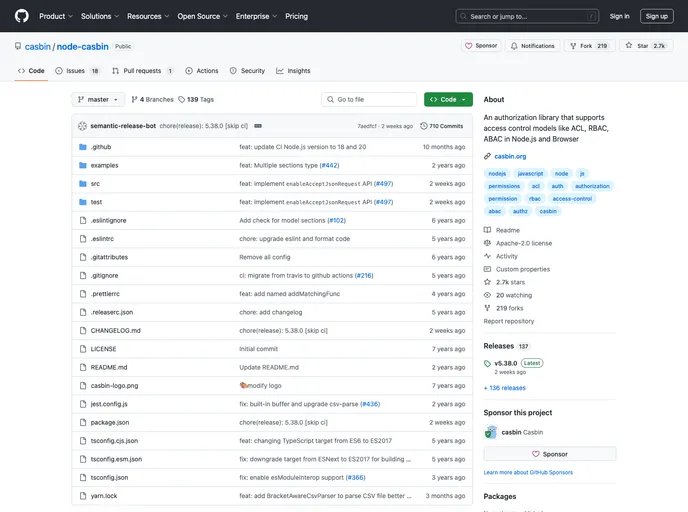Open the star lists dropdown arrow
This screenshot has height=512, width=688.
[677, 46]
